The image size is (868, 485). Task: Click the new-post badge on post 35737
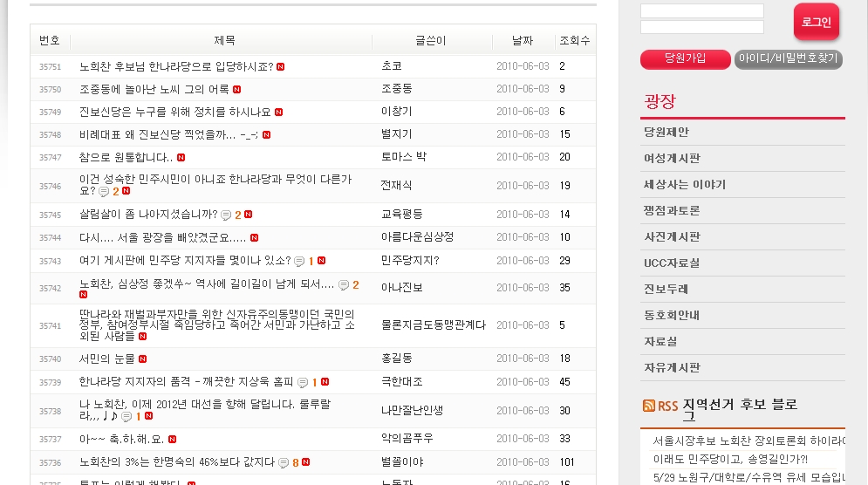(x=172, y=440)
